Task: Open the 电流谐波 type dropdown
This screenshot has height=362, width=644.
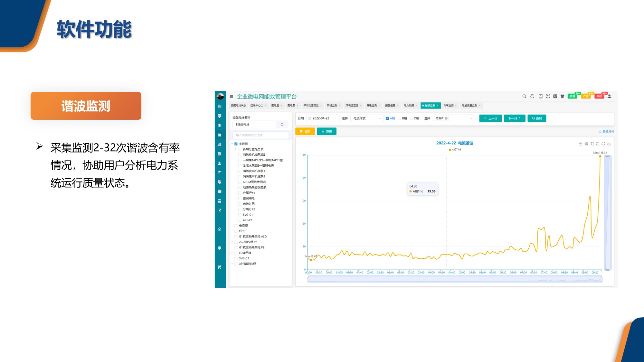Action: 367,118
